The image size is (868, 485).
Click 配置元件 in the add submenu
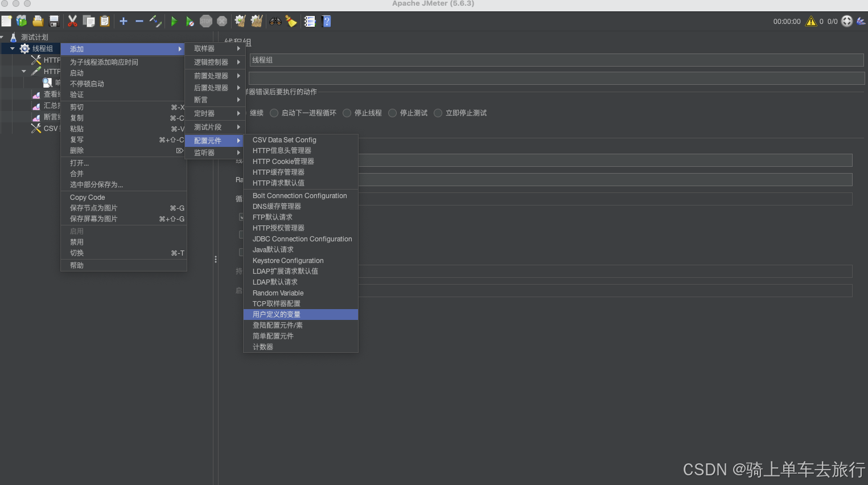click(x=215, y=141)
